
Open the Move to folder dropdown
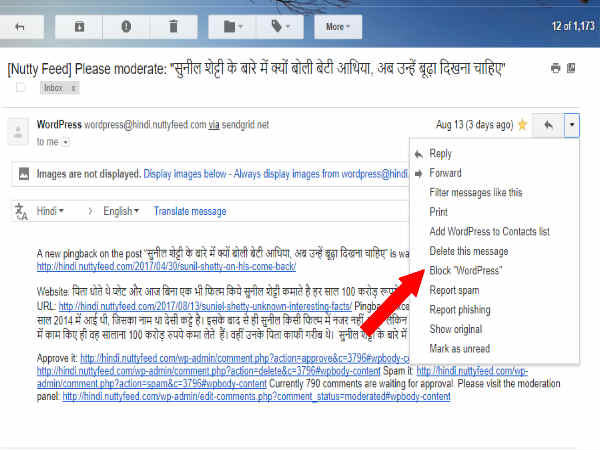[x=232, y=27]
